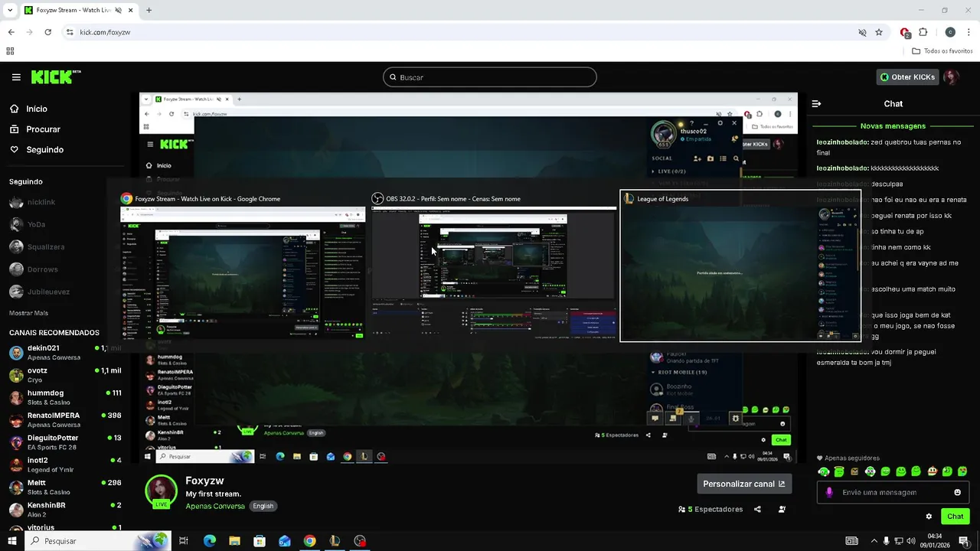The height and width of the screenshot is (551, 980).
Task: Reload the Kick page
Action: (x=48, y=32)
